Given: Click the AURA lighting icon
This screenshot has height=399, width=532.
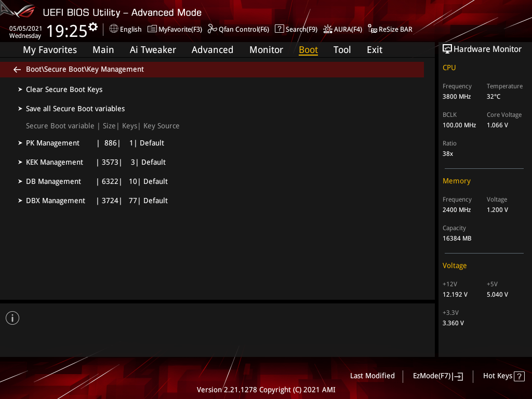Looking at the screenshot, I should [x=327, y=29].
